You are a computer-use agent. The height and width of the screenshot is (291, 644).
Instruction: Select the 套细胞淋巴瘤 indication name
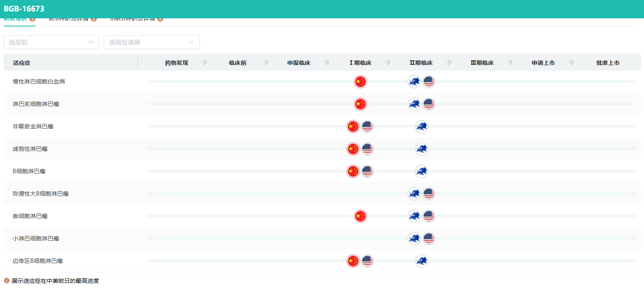[30, 216]
